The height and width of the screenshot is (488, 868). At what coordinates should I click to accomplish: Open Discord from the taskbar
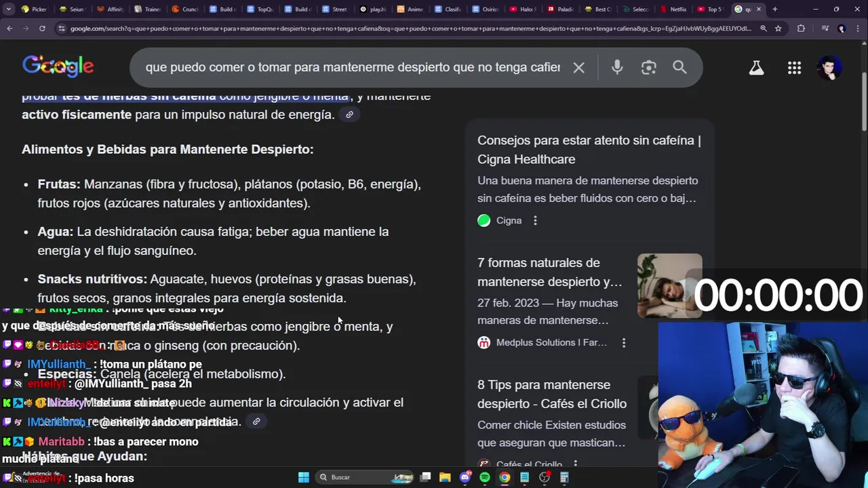(x=465, y=477)
